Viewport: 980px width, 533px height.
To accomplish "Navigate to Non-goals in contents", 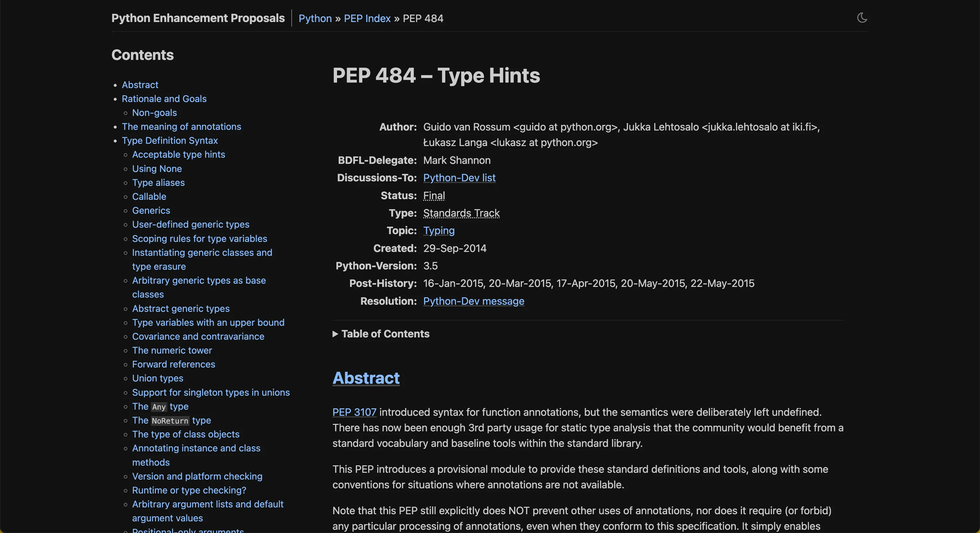I will [x=154, y=113].
